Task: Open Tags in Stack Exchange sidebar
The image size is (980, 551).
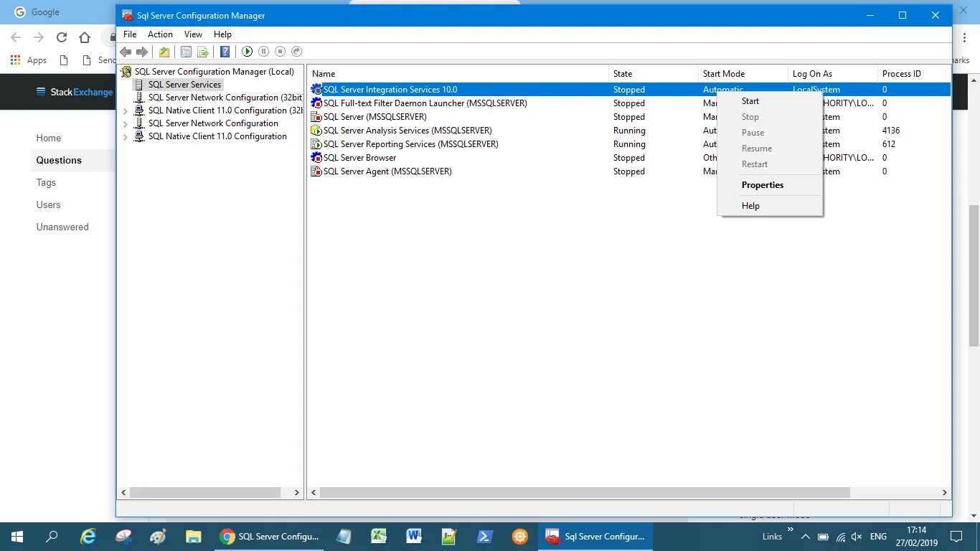Action: tap(46, 182)
